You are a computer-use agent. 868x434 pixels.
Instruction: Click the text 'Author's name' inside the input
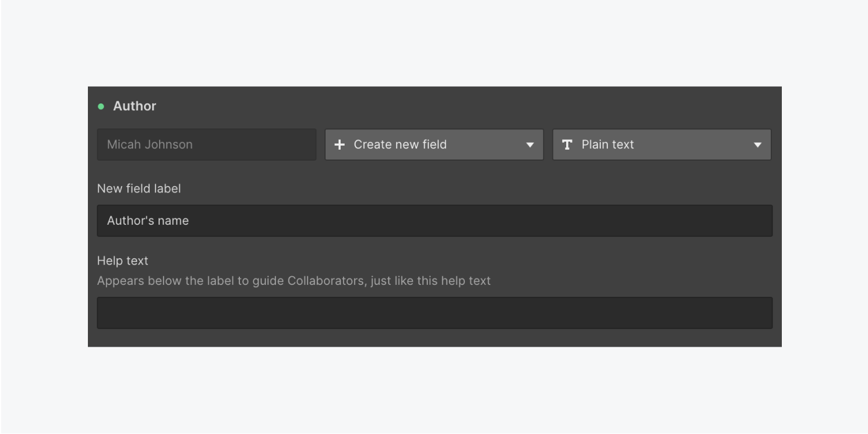click(x=148, y=221)
